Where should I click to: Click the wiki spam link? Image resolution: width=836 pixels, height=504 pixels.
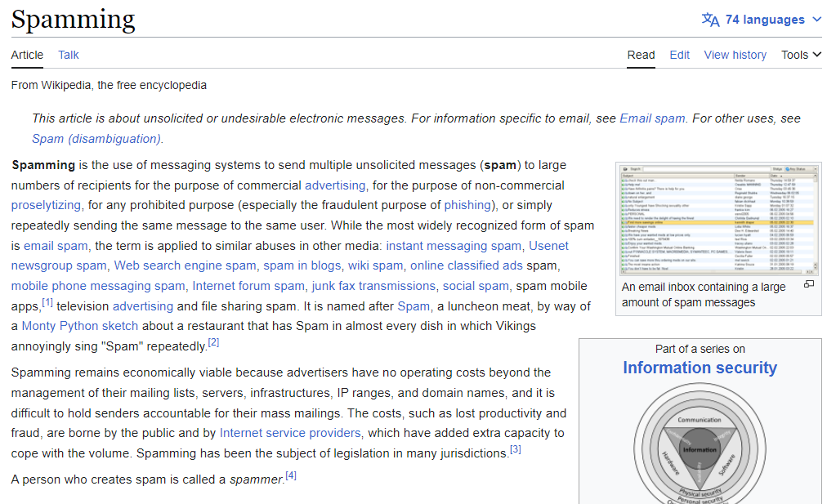pos(375,265)
